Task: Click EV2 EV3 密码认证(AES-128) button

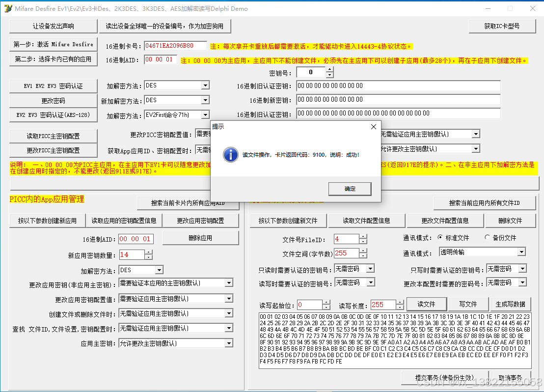Action: [x=54, y=115]
